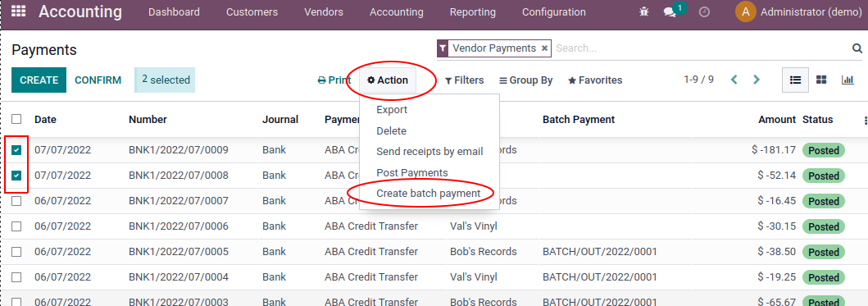The width and height of the screenshot is (868, 306).
Task: Click the 2 selected indicator
Action: (166, 80)
